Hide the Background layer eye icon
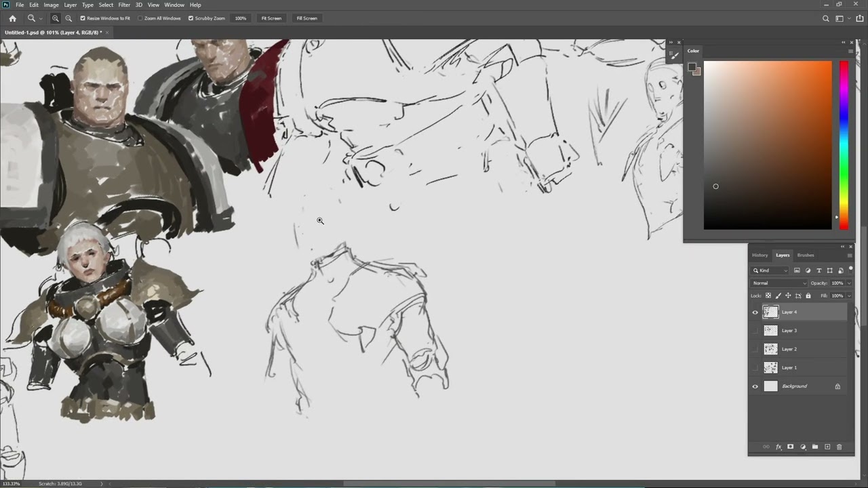Screen dimensions: 868x488 755,386
